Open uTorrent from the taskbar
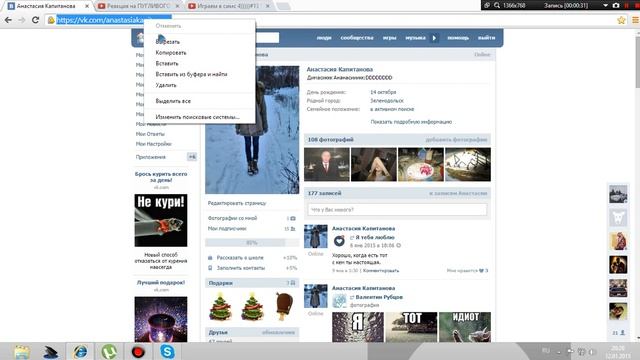640x360 pixels. click(x=109, y=351)
